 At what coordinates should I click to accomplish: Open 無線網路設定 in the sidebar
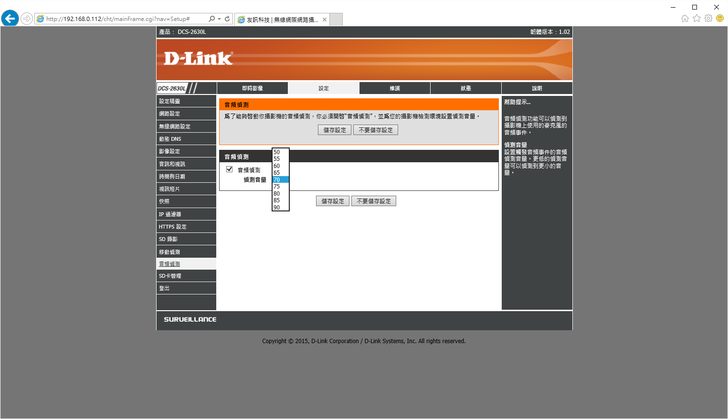(x=186, y=126)
